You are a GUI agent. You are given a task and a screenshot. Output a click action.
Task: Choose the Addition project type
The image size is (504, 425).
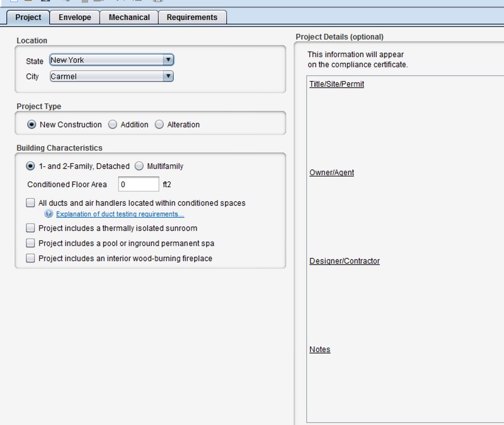[113, 125]
